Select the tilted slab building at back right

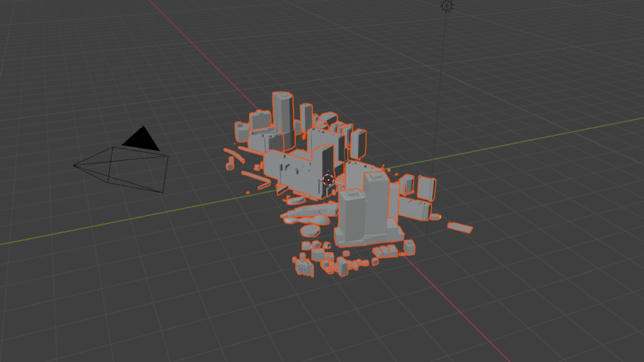click(358, 143)
